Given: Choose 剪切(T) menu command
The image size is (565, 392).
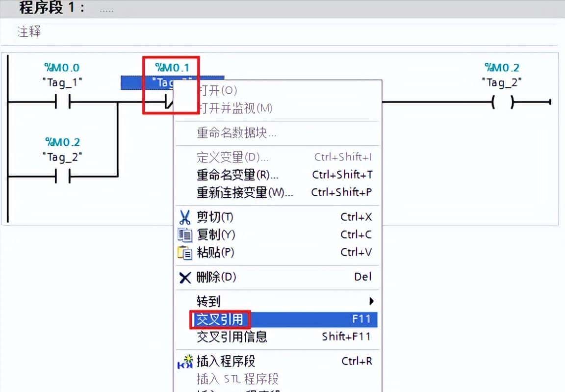Looking at the screenshot, I should [x=277, y=217].
